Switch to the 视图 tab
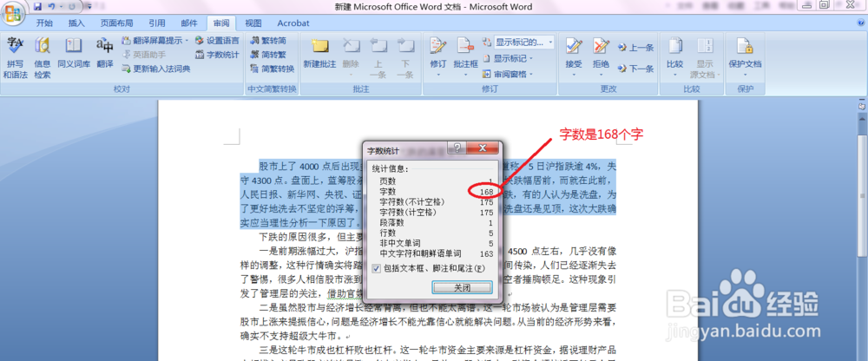Screen dimensions: 868x361 253,23
